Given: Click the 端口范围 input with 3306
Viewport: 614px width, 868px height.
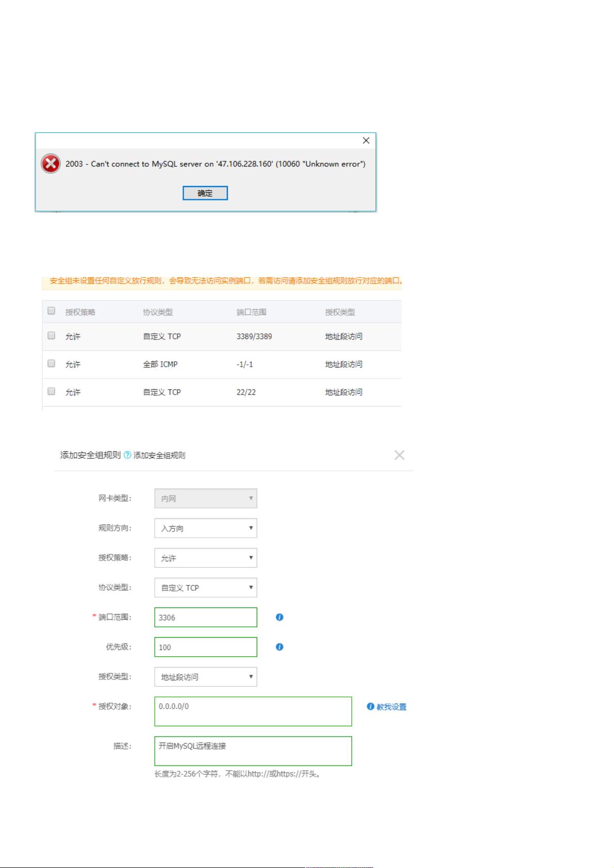Looking at the screenshot, I should [206, 617].
